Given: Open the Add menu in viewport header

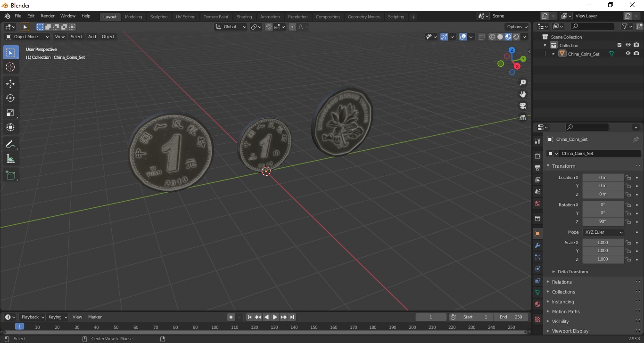Looking at the screenshot, I should point(92,37).
